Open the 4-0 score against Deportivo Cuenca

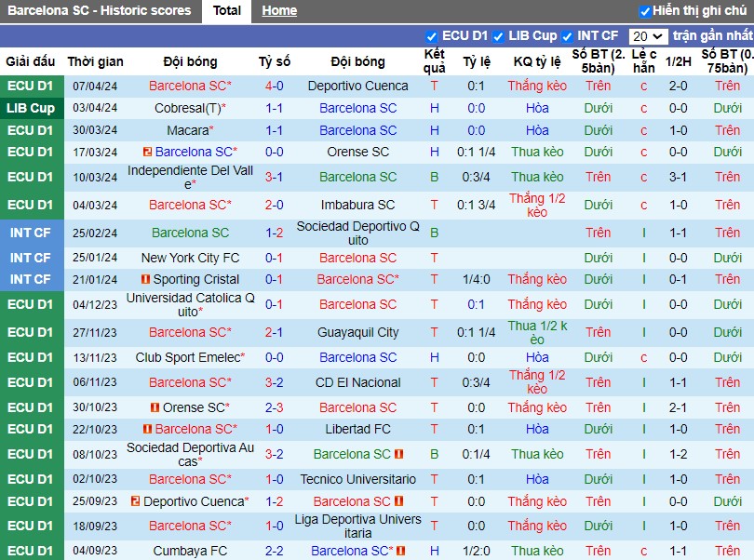274,86
